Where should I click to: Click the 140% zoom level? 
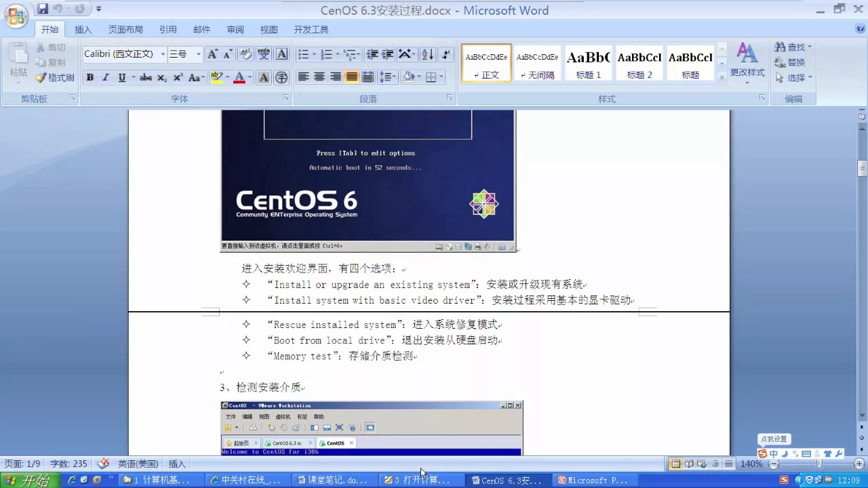pyautogui.click(x=751, y=464)
